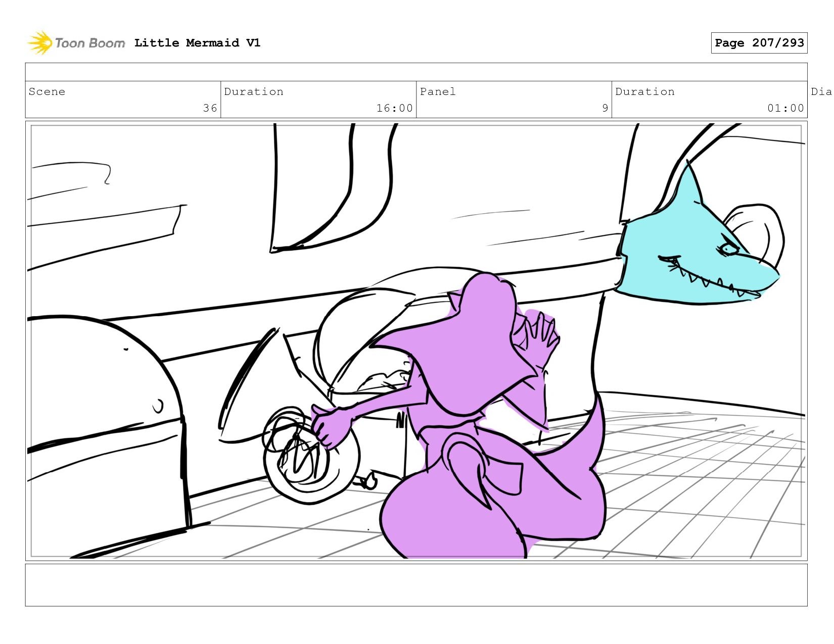Click the Toon Boom logo

76,43
